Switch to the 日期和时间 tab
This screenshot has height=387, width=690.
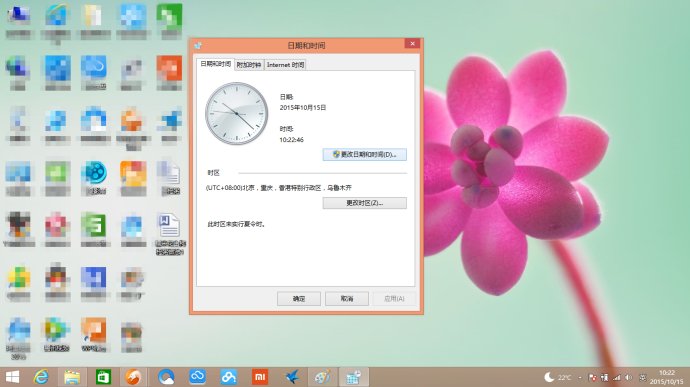[216, 64]
